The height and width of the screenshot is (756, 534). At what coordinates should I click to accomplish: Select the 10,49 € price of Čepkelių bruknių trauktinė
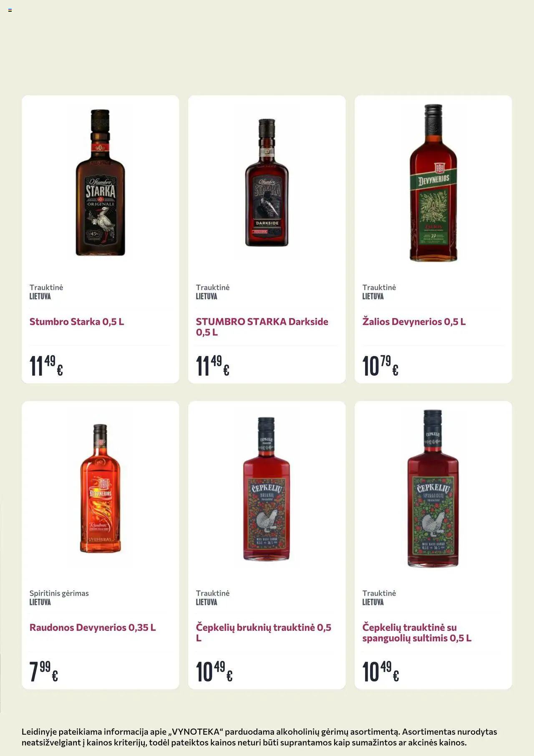214,671
